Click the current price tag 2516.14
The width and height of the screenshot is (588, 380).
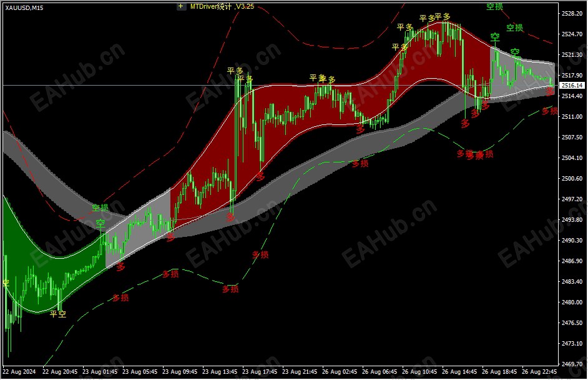point(572,86)
